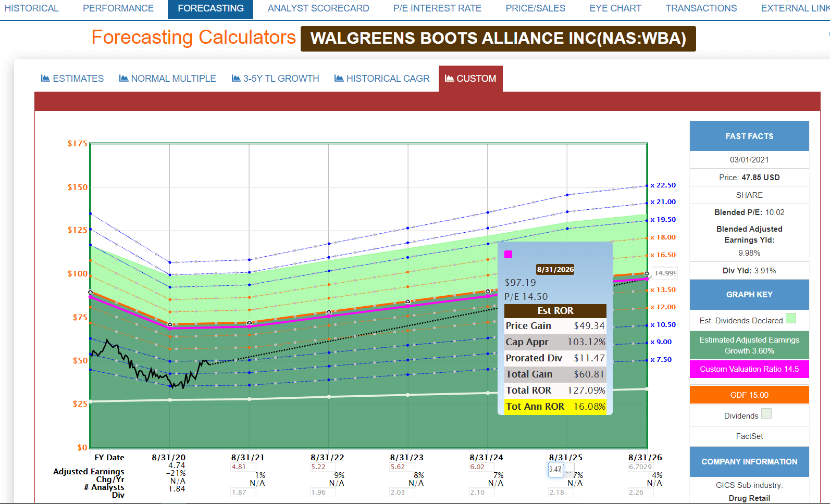
Task: Click the triangle marker at 8/31/22 on chart
Action: pyautogui.click(x=329, y=311)
